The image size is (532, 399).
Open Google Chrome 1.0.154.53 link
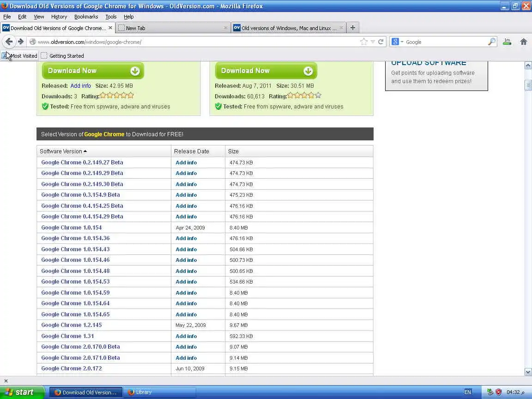click(75, 282)
